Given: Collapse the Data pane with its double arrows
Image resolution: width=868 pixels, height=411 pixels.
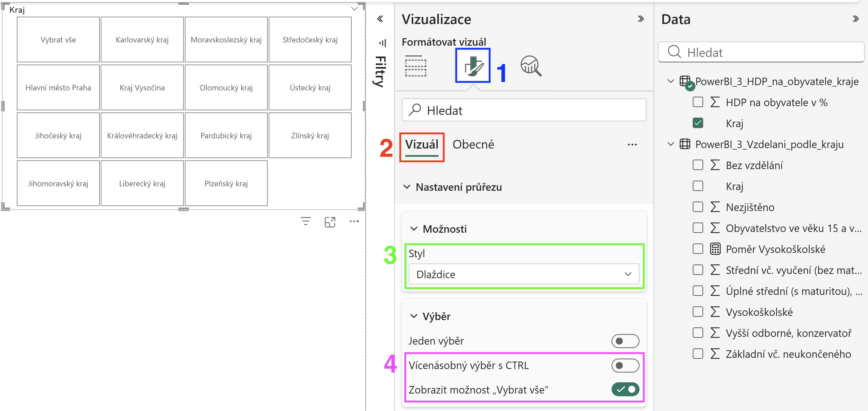Looking at the screenshot, I should [856, 19].
